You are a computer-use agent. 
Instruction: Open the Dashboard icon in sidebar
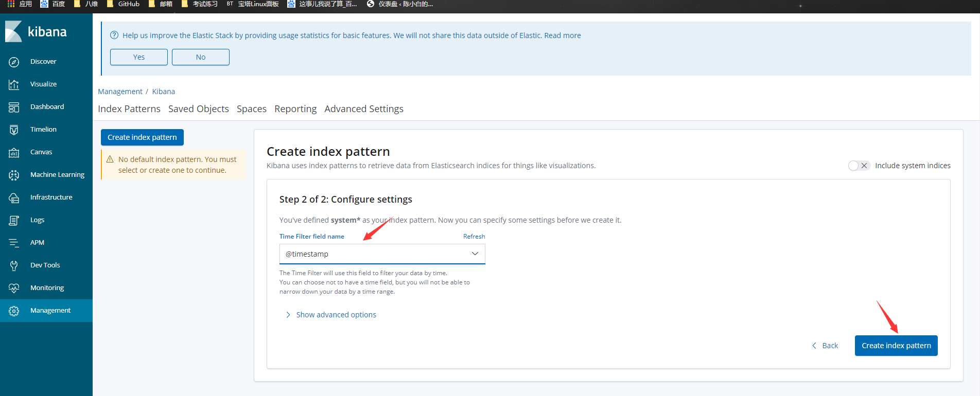(x=14, y=107)
